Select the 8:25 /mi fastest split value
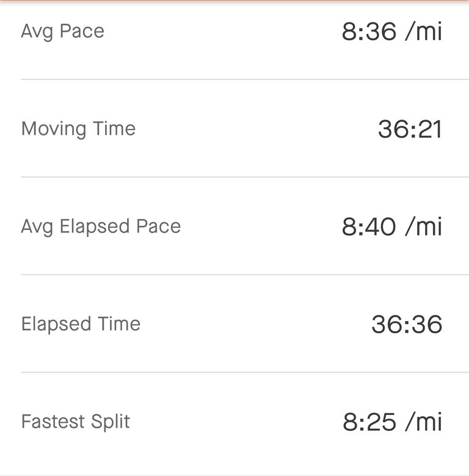The height and width of the screenshot is (476, 469). 392,422
